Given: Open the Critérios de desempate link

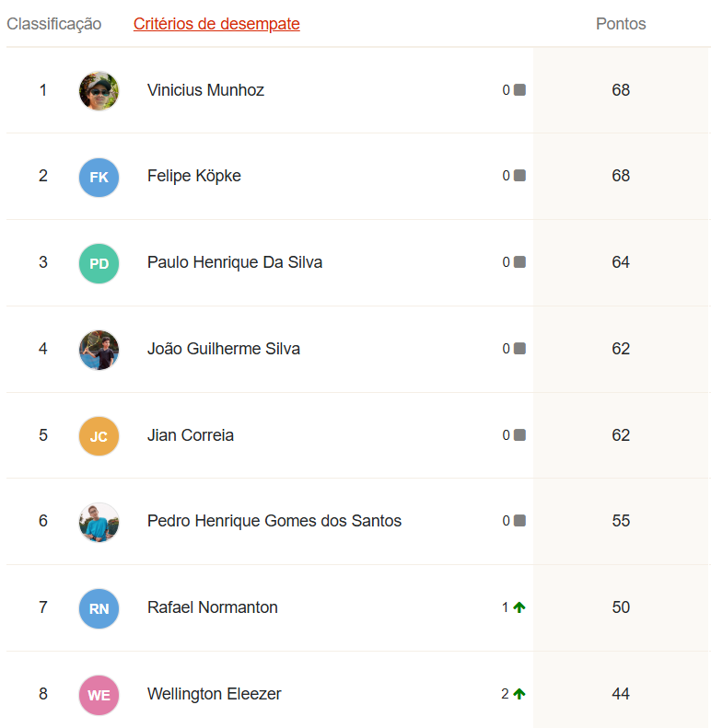Looking at the screenshot, I should 216,24.
